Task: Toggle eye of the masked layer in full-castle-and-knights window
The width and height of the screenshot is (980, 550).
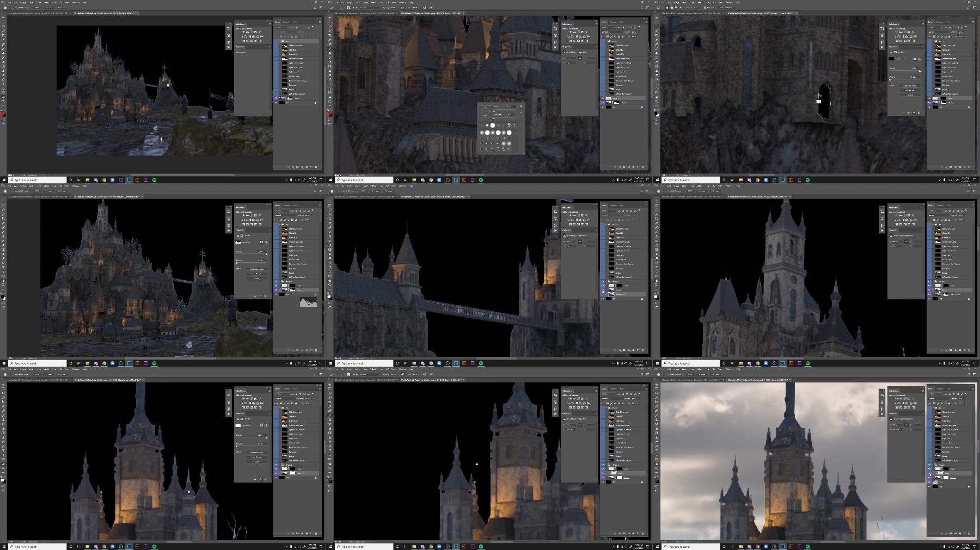Action: click(276, 98)
